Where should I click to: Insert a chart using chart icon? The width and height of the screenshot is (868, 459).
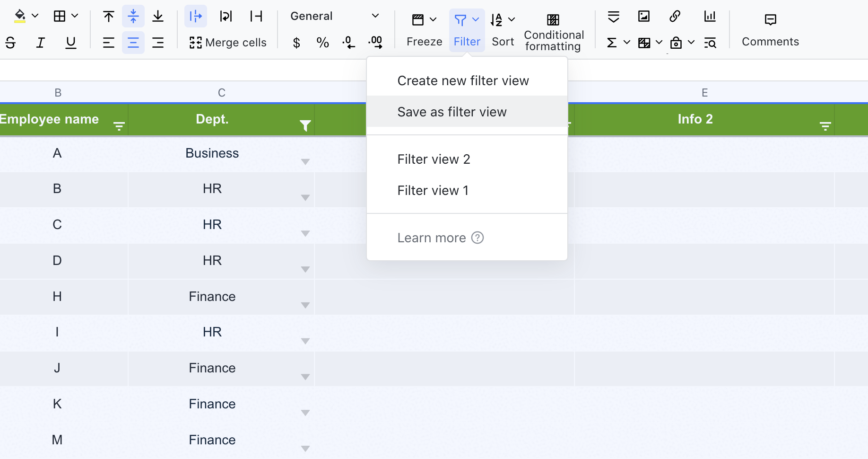[x=710, y=17]
